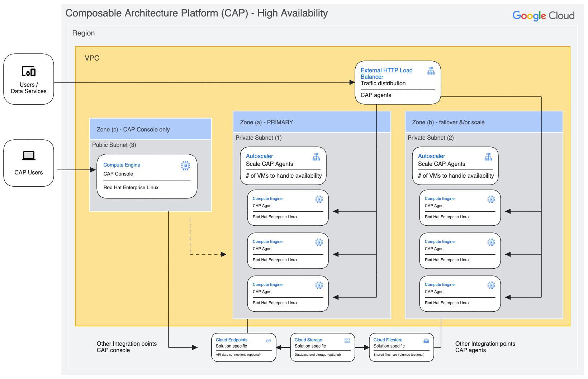This screenshot has width=588, height=379.
Task: Click the Cloud Endpoints icon
Action: tap(269, 340)
